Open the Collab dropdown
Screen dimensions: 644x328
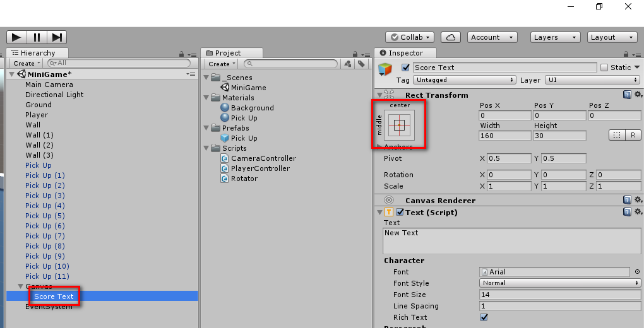pyautogui.click(x=410, y=37)
